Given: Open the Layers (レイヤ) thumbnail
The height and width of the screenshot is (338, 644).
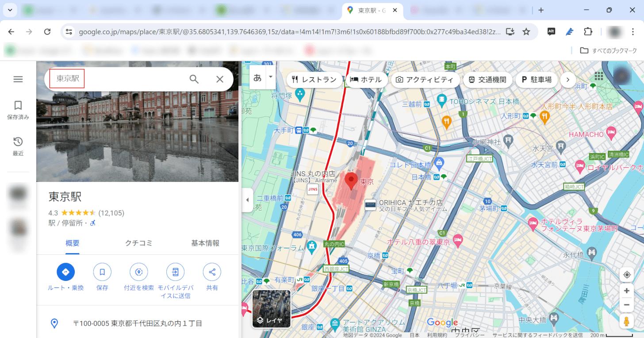Looking at the screenshot, I should [272, 309].
